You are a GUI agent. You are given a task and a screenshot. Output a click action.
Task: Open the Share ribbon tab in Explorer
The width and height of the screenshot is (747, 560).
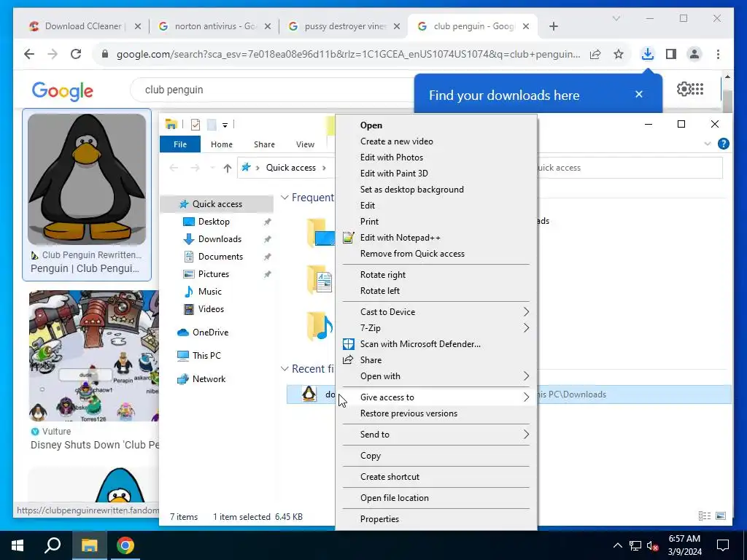click(264, 144)
